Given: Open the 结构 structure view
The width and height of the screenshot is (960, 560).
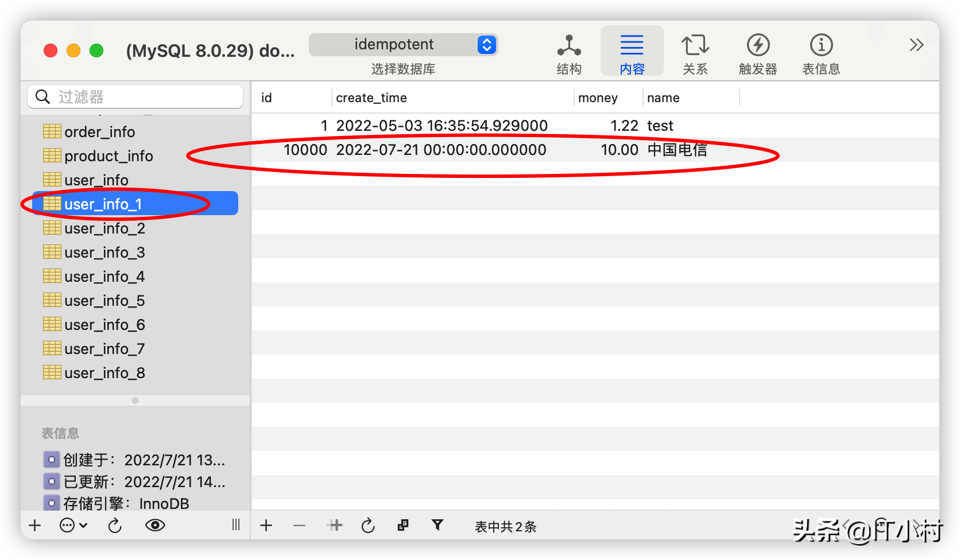Looking at the screenshot, I should tap(569, 54).
